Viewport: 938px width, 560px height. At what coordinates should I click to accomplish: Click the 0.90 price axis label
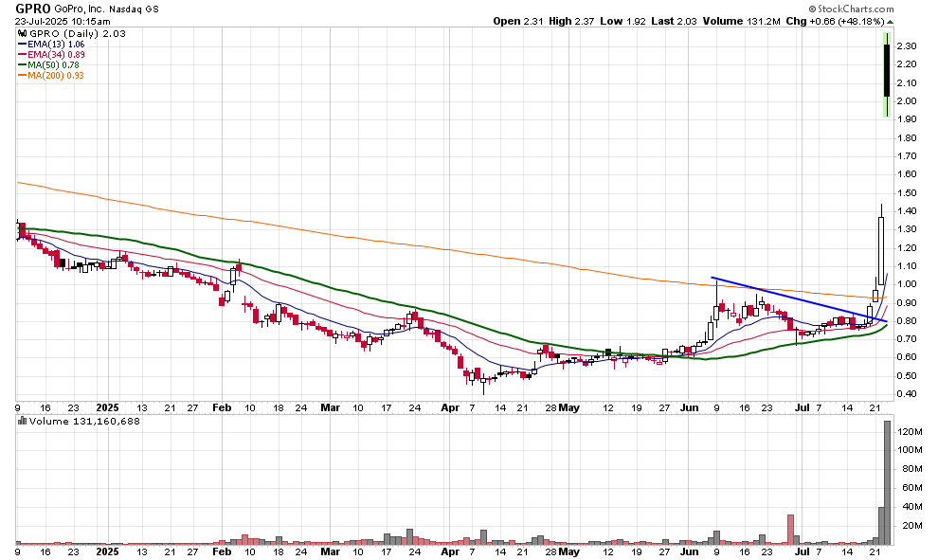907,302
